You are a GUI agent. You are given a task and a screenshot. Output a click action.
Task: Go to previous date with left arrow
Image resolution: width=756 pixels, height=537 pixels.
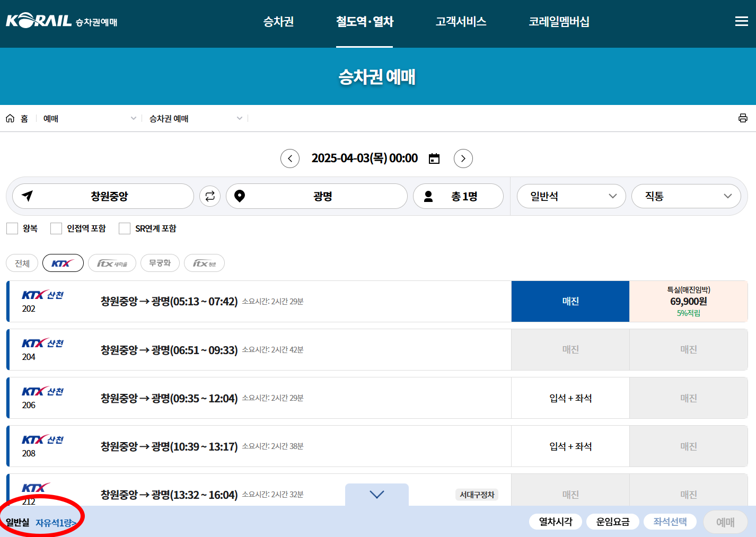click(x=290, y=159)
